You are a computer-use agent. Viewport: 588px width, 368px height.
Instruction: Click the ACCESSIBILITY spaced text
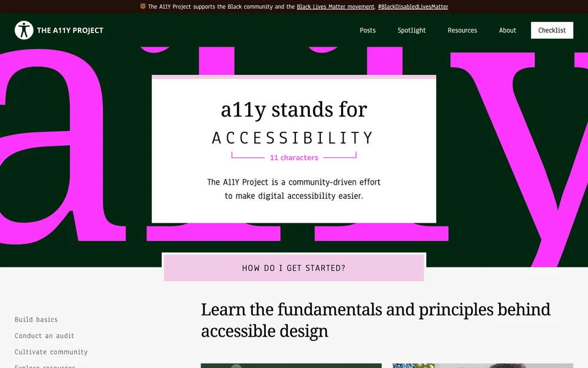[293, 138]
